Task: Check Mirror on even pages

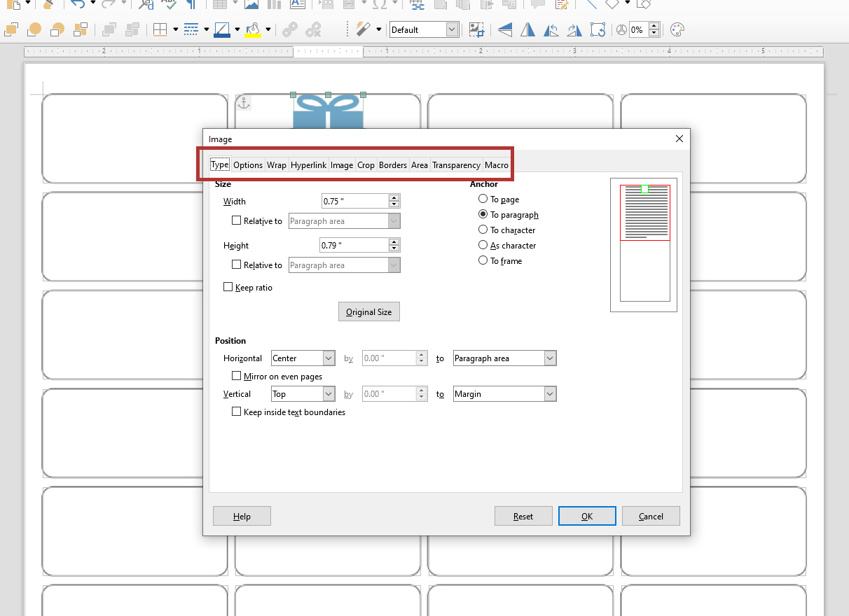Action: 237,375
